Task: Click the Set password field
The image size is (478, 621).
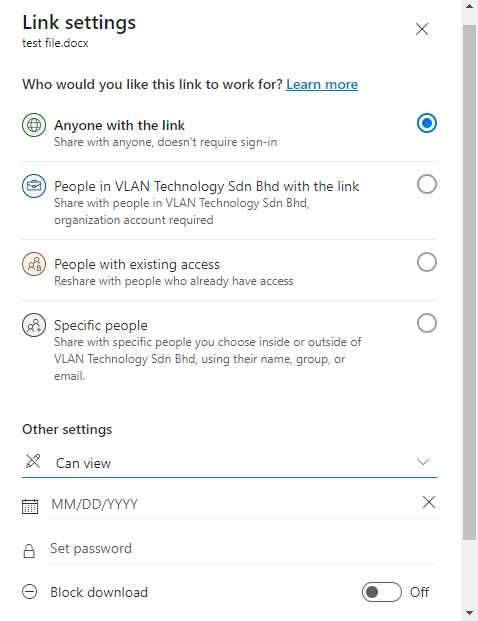Action: pos(242,549)
